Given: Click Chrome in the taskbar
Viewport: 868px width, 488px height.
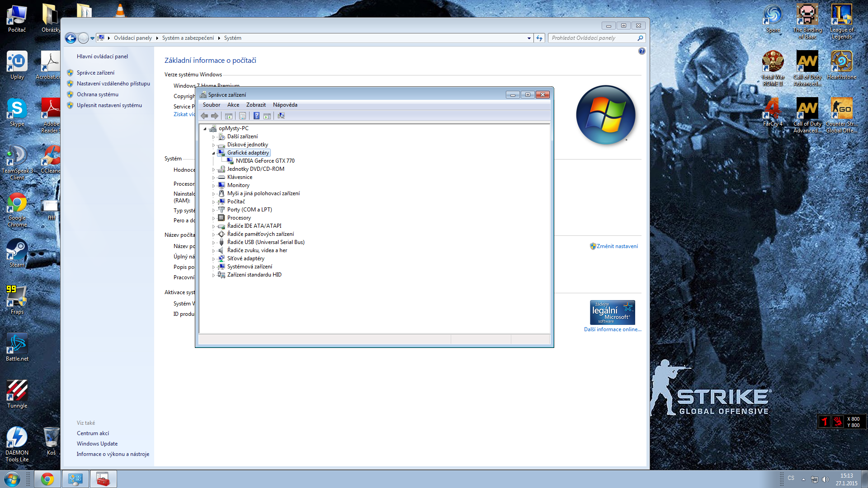Looking at the screenshot, I should point(47,479).
